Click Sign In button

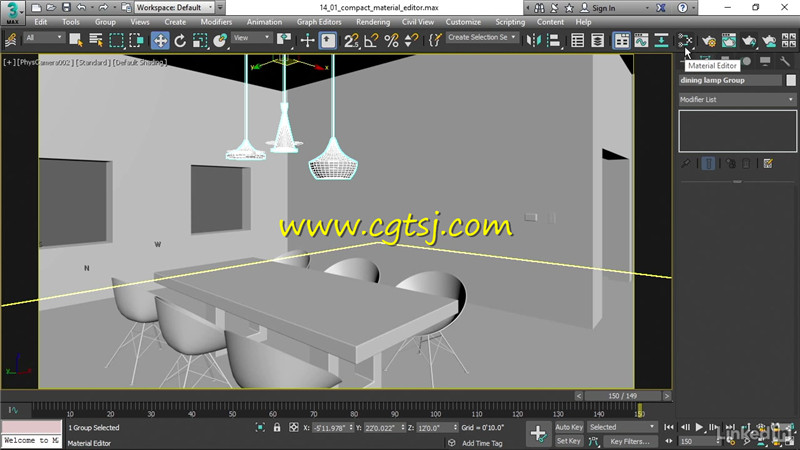[598, 8]
